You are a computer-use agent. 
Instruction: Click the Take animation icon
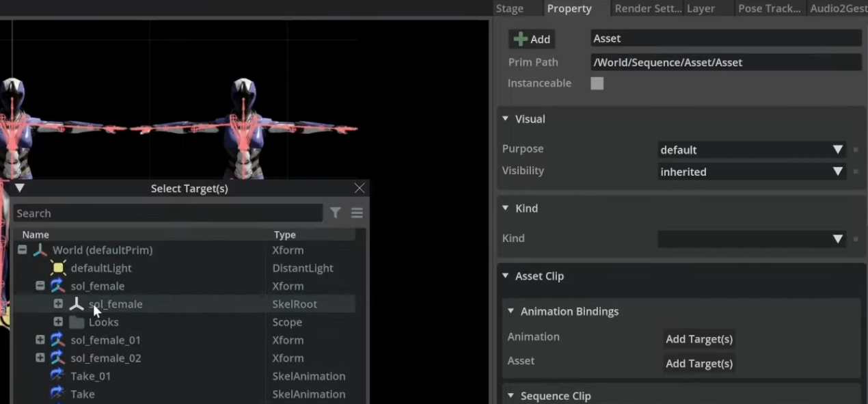click(58, 394)
